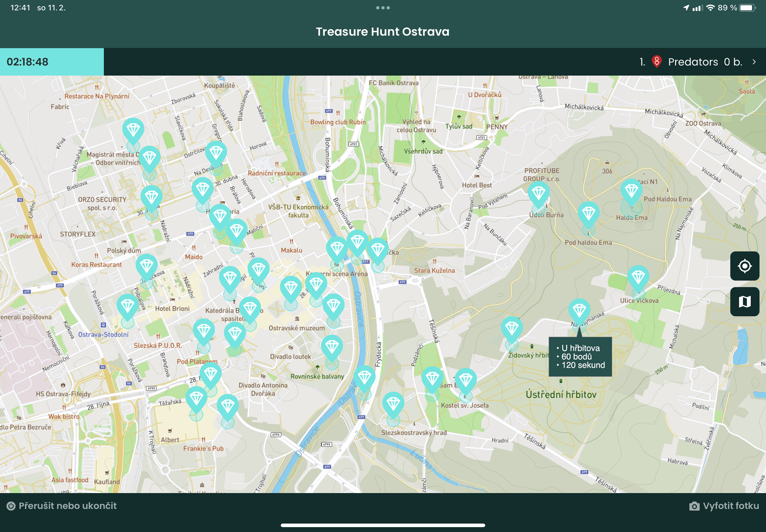Image resolution: width=766 pixels, height=532 pixels.
Task: Select the diamond marker near Ostrava-Stodolní station
Action: pyautogui.click(x=127, y=307)
